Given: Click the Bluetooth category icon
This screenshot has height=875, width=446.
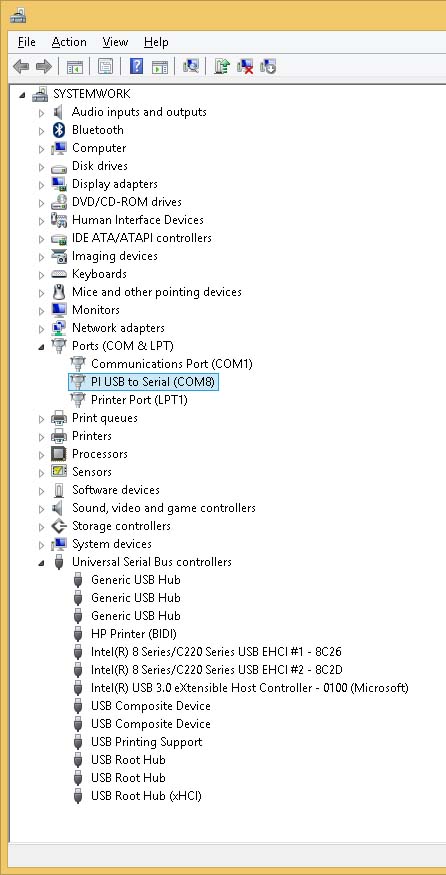Looking at the screenshot, I should (x=59, y=130).
